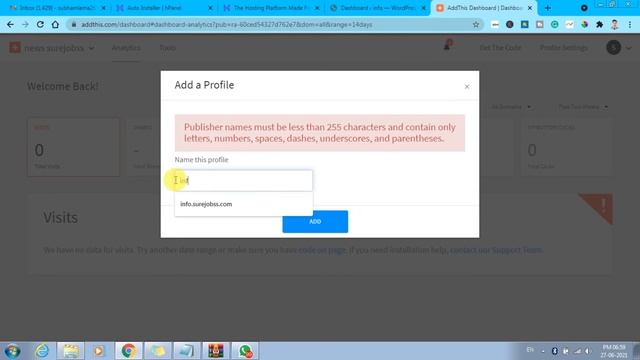Open a new browser tab
The width and height of the screenshot is (640, 360).
[548, 8]
